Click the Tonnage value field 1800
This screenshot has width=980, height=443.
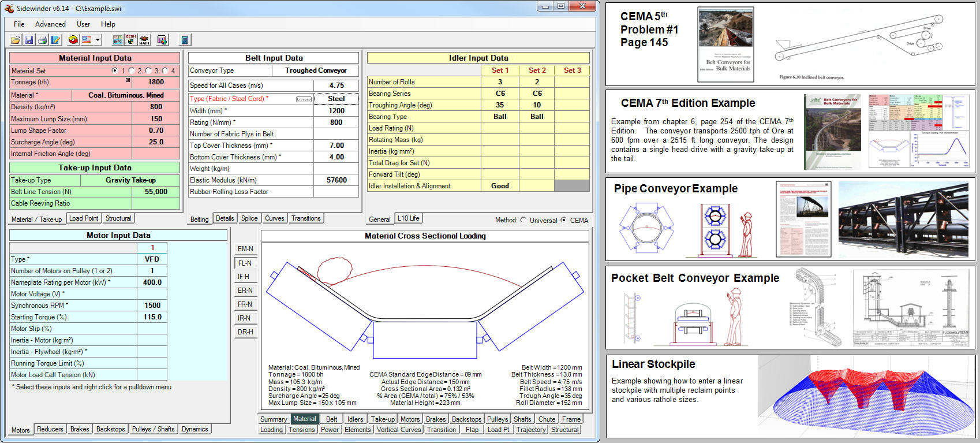156,82
